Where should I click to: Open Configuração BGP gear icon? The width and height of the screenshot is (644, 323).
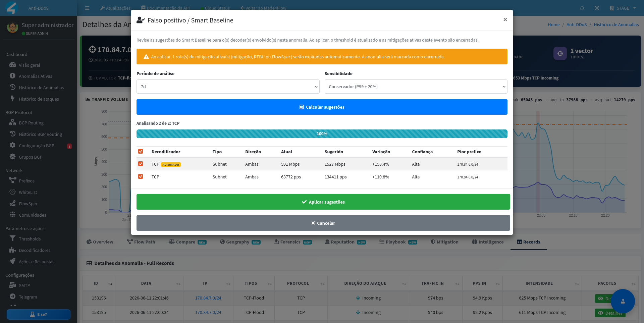click(x=12, y=145)
